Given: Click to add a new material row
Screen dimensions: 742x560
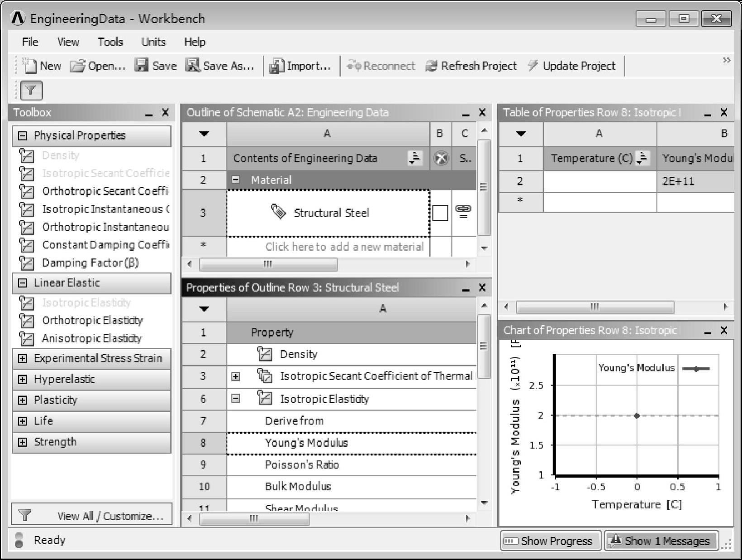Looking at the screenshot, I should [x=344, y=247].
